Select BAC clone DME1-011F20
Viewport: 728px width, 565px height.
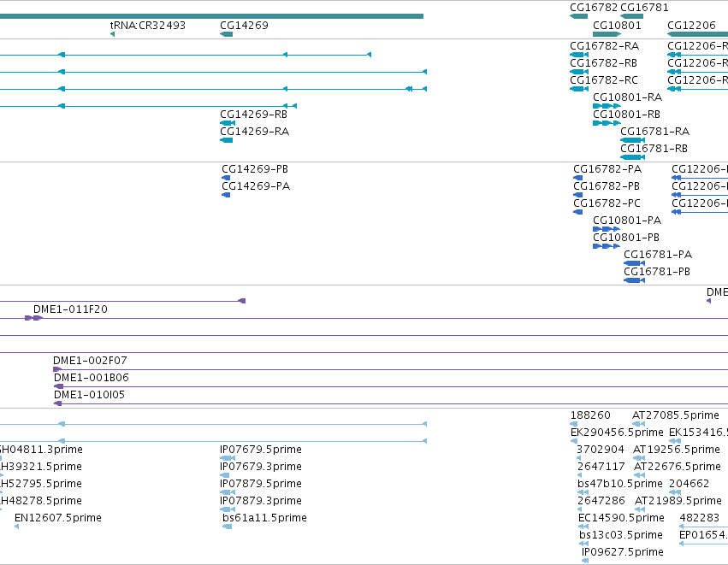coord(70,309)
